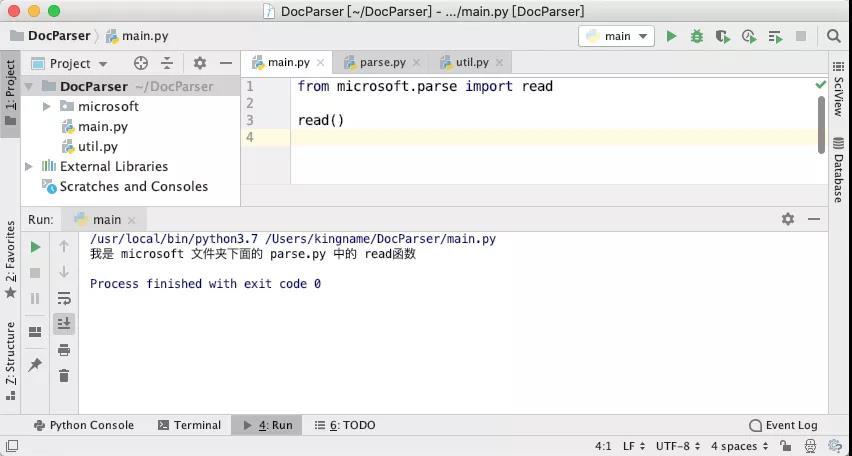Start debugging with the bug icon
Viewport: 852px width, 456px height.
pos(697,36)
